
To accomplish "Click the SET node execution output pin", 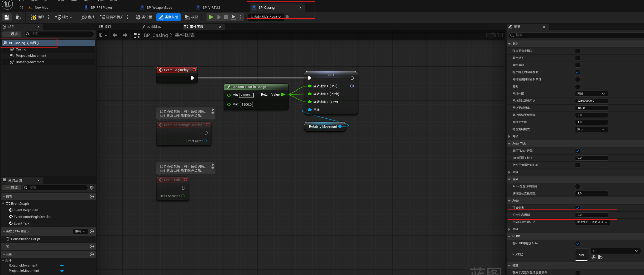I will (x=352, y=78).
